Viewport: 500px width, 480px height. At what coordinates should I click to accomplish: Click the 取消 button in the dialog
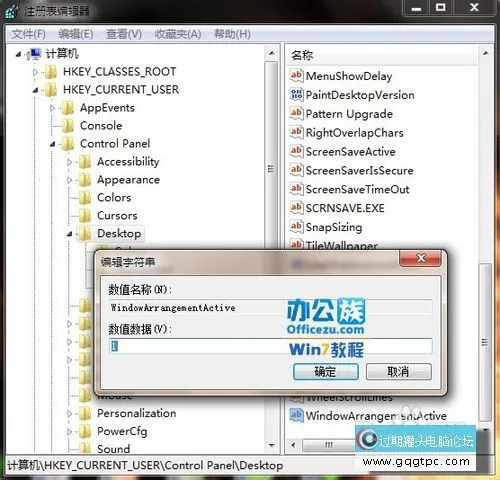[399, 371]
